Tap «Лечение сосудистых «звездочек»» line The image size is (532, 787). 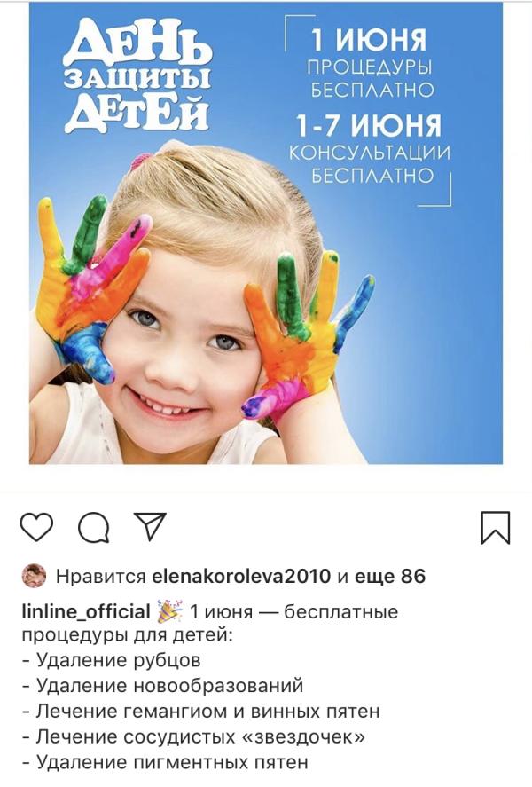193,736
